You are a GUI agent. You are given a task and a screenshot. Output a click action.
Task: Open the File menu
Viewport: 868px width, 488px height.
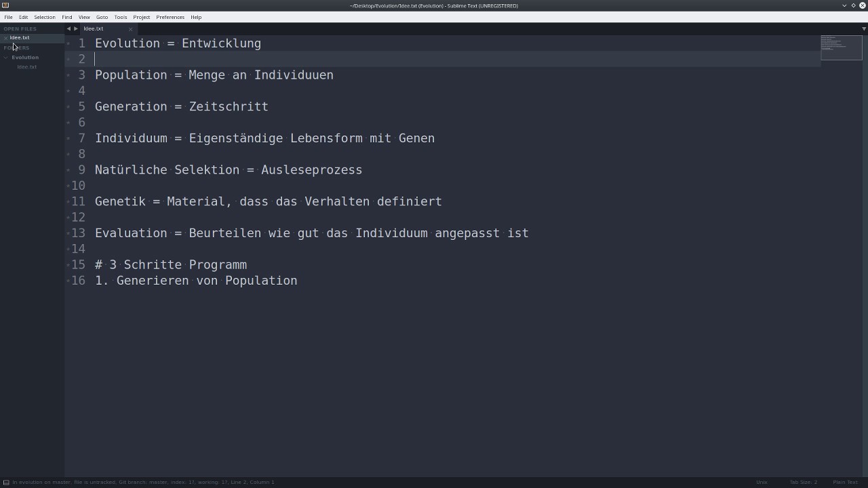click(x=9, y=17)
